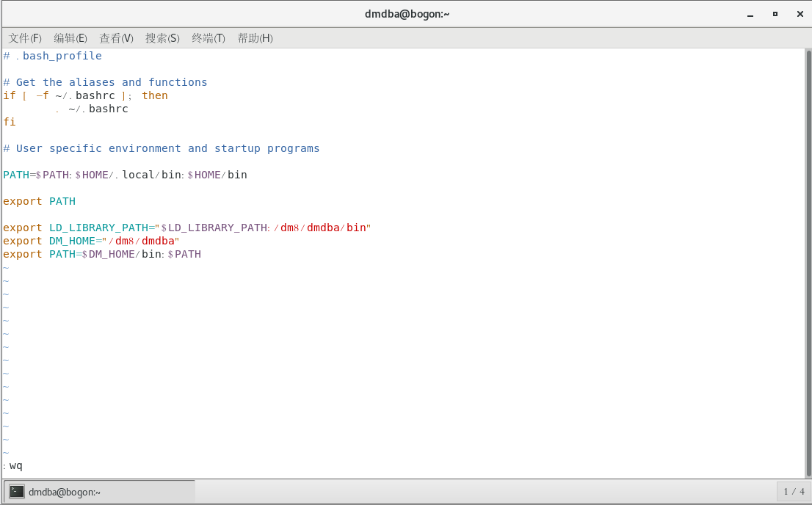The image size is (812, 505).
Task: Open the 搜索(S) menu
Action: point(162,38)
